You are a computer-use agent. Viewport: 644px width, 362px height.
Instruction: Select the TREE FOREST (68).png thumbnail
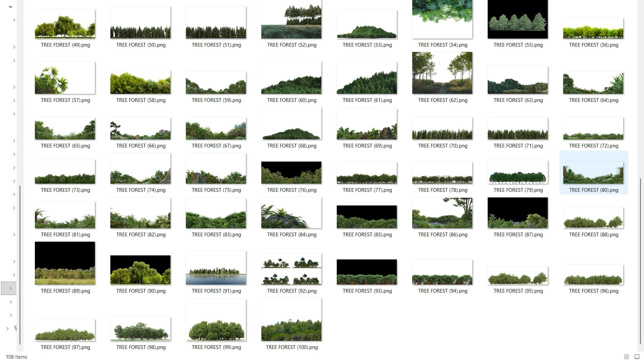[x=291, y=124]
